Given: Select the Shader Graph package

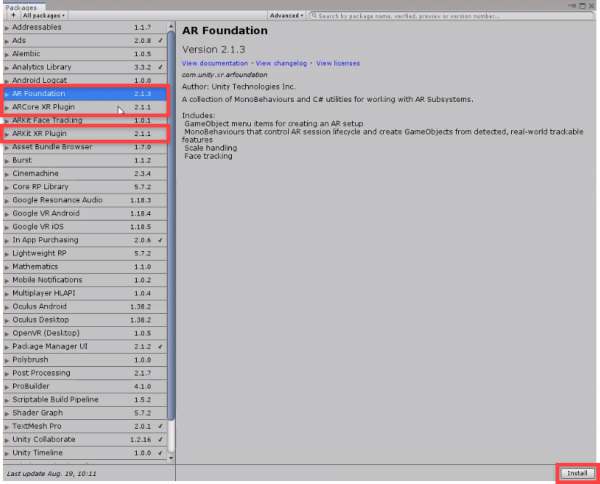Looking at the screenshot, I should click(x=85, y=413).
